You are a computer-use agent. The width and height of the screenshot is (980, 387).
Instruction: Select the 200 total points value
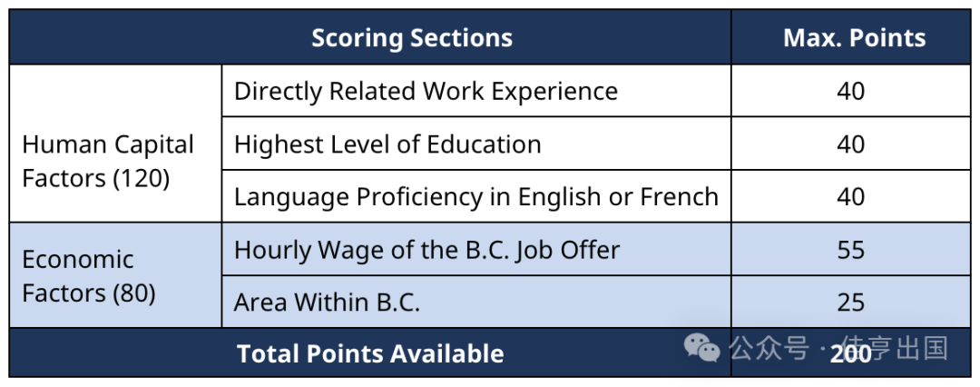click(850, 353)
